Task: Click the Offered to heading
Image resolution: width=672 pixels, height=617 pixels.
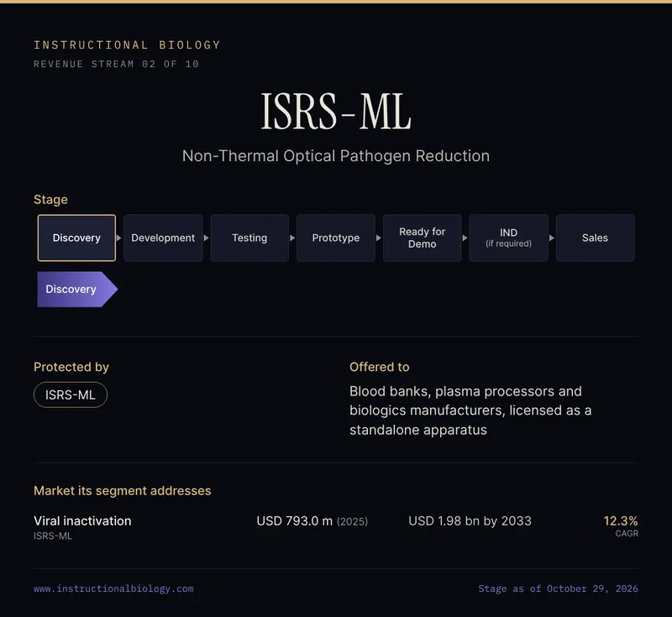Action: 380,367
